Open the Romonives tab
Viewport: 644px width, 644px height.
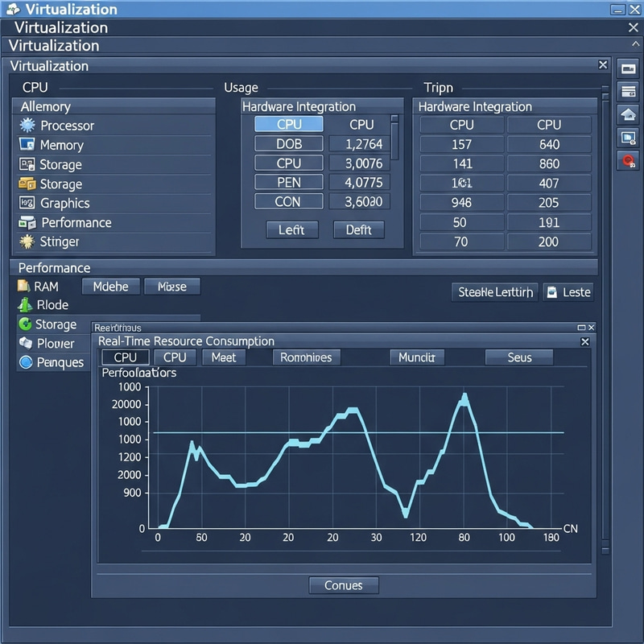coord(306,357)
